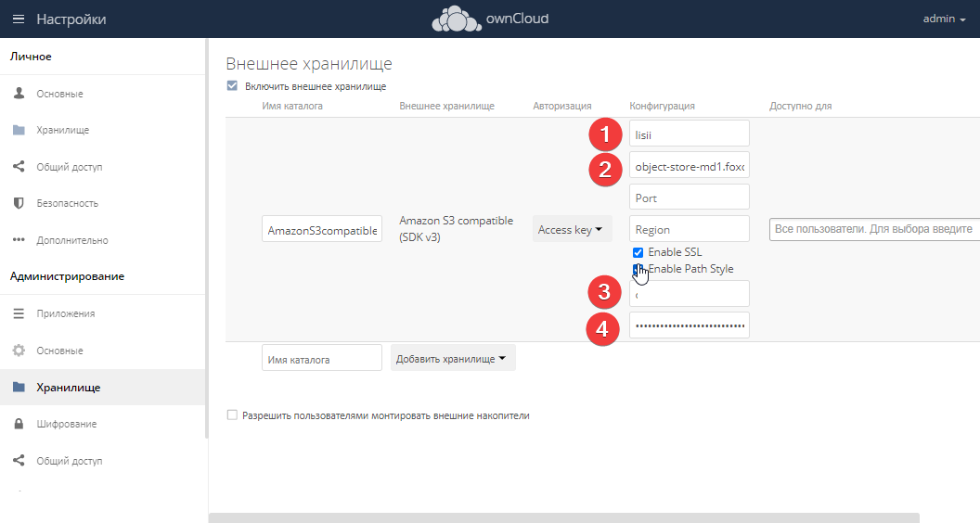Open the hamburger menu icon
The image size is (980, 523).
[x=19, y=19]
